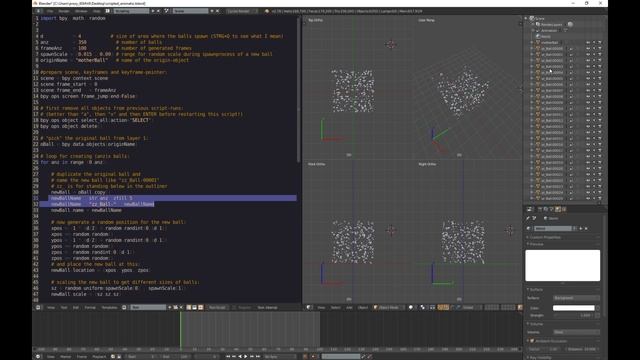Open Templates menu in text editor
The height and width of the screenshot is (360, 640).
pyautogui.click(x=109, y=307)
